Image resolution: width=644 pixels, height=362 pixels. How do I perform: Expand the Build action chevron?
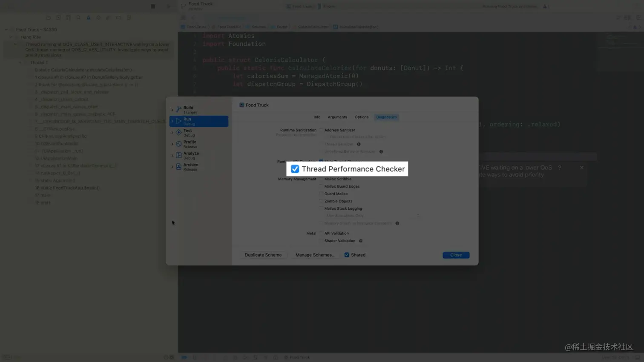pos(172,110)
